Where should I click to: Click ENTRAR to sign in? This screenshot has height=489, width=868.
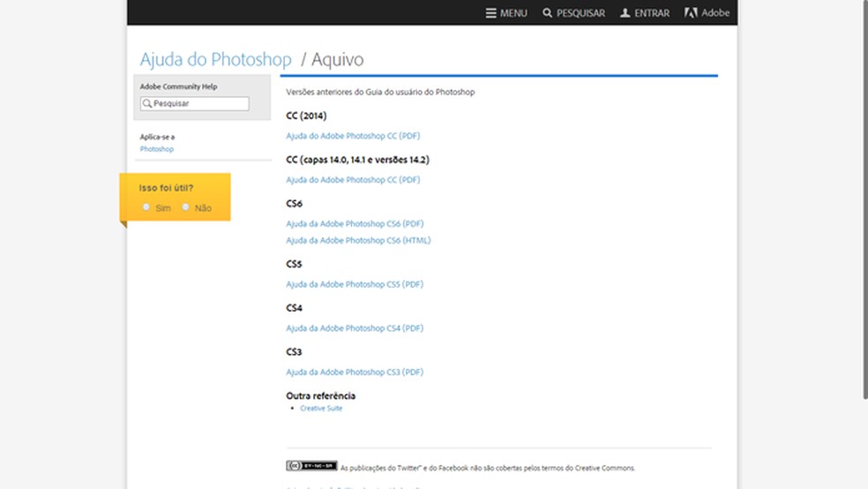point(652,12)
